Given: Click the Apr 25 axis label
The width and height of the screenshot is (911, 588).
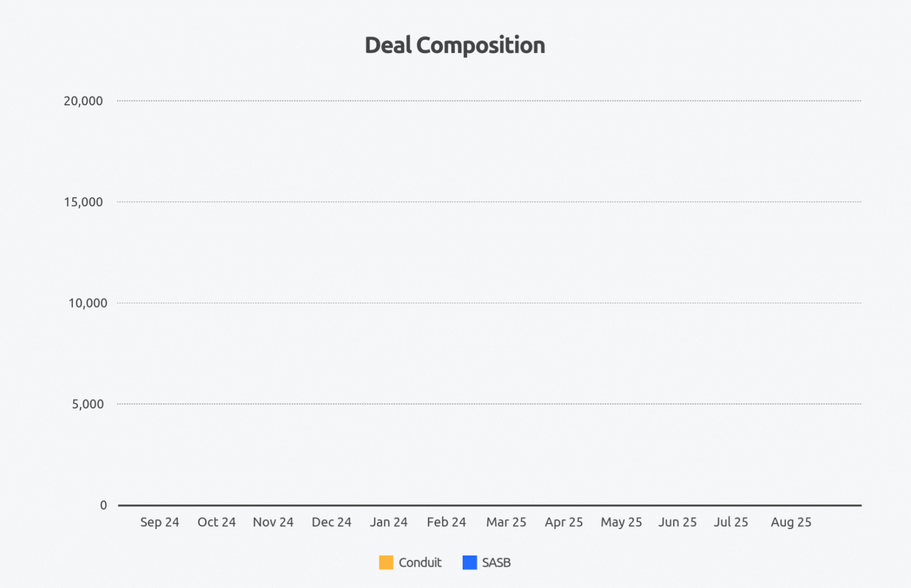Looking at the screenshot, I should click(564, 522).
